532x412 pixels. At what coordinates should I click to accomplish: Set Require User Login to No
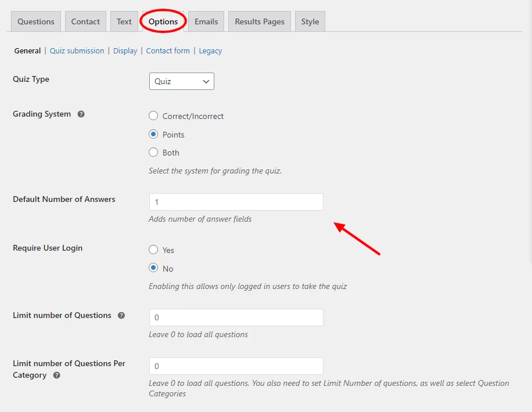pyautogui.click(x=153, y=268)
